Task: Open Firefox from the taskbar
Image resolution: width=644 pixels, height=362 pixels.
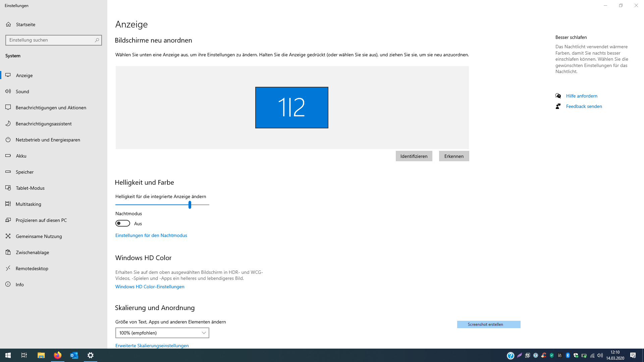Action: pos(58,355)
